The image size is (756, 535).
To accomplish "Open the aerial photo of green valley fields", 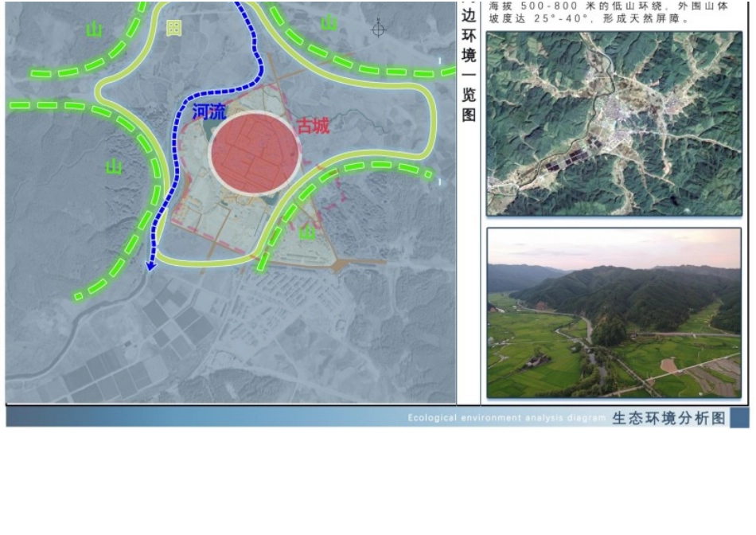I will [x=614, y=313].
